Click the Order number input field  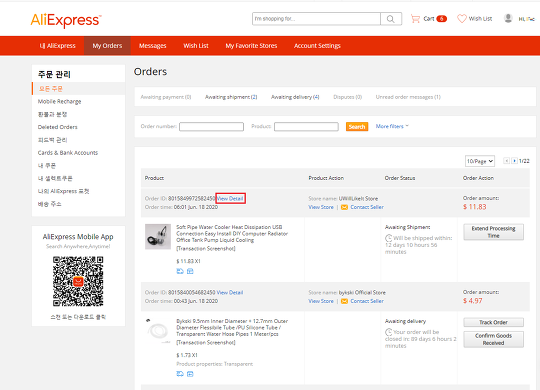[x=211, y=127]
